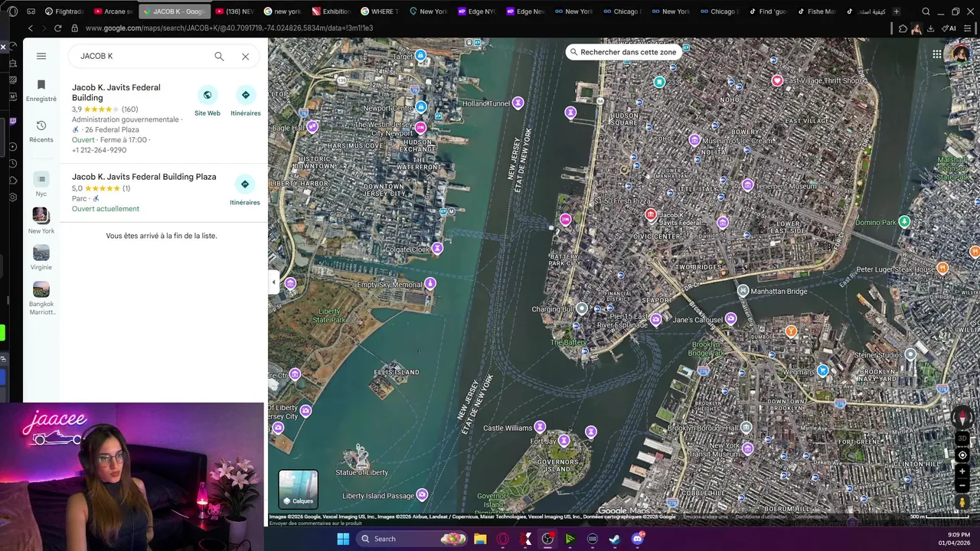Switch to the Fishe Mar browser tab

(816, 11)
